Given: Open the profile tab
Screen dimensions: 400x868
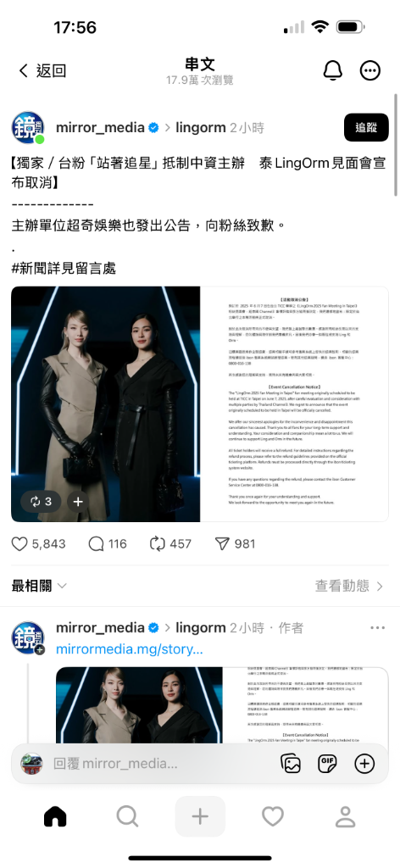Looking at the screenshot, I should coord(345,816).
